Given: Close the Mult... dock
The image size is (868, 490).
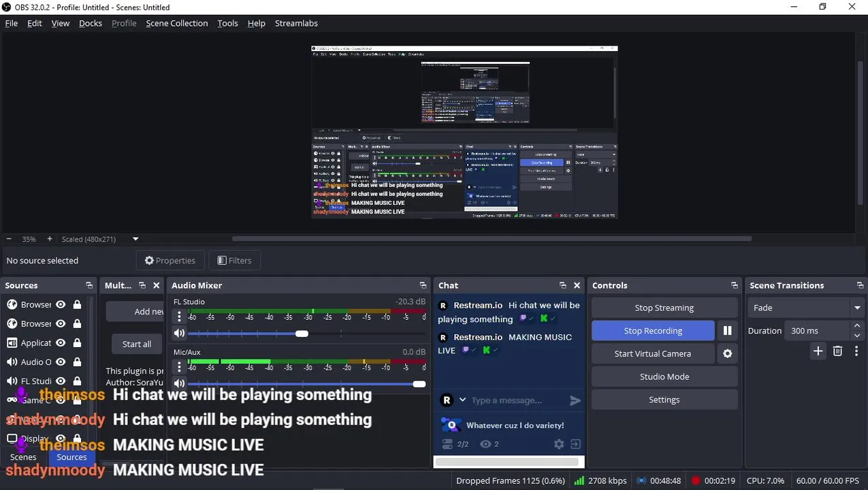Looking at the screenshot, I should (156, 285).
